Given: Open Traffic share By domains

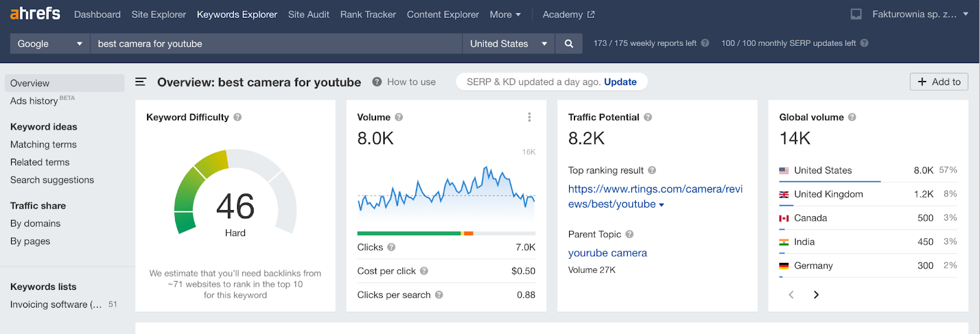Looking at the screenshot, I should point(36,224).
